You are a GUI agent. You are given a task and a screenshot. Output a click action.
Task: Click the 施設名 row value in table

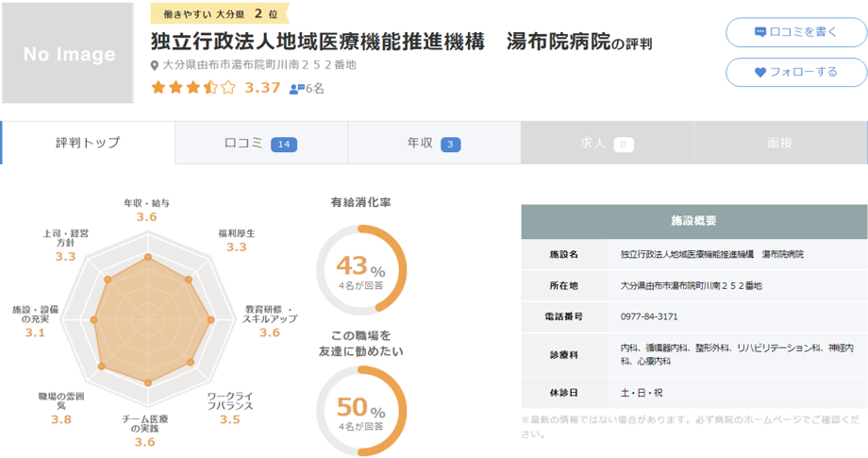pos(712,254)
